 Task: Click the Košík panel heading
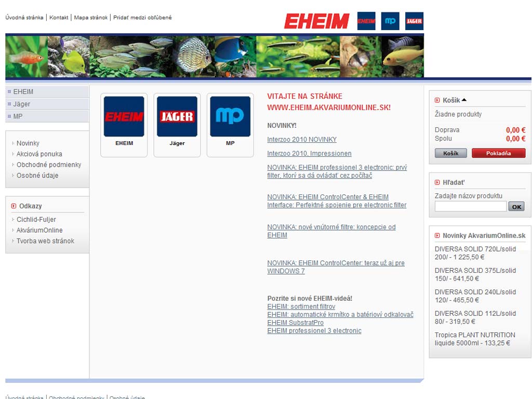[451, 100]
